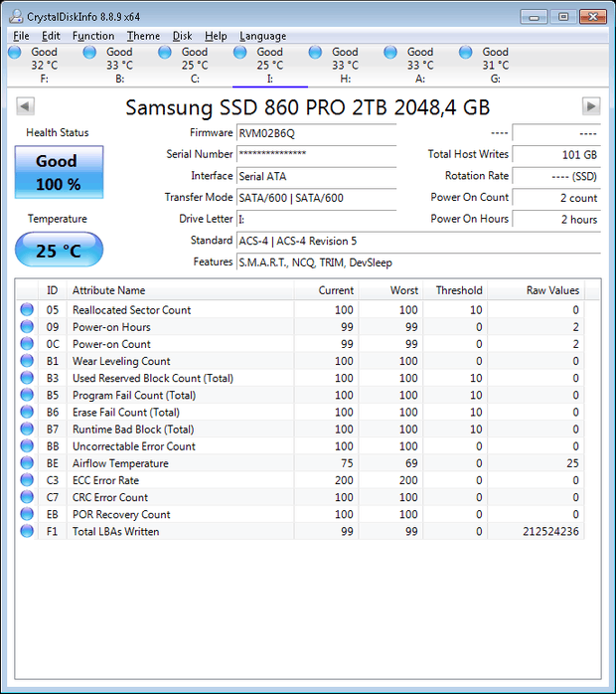Click status orb for Reallocated Sector Count

click(x=27, y=309)
